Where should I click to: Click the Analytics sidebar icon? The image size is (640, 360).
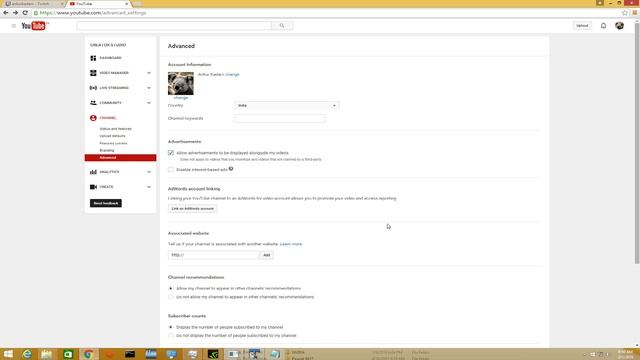pyautogui.click(x=93, y=172)
